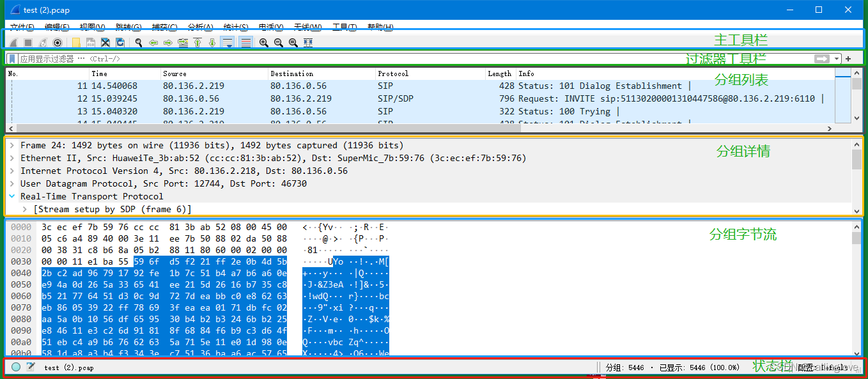
Task: Add a filter button with plus icon
Action: [x=848, y=59]
